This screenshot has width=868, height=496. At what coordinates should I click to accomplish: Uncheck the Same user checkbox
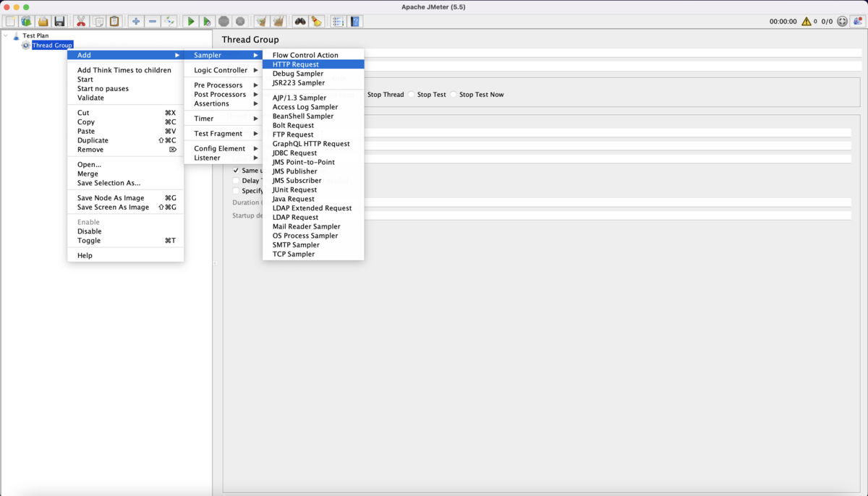(236, 171)
